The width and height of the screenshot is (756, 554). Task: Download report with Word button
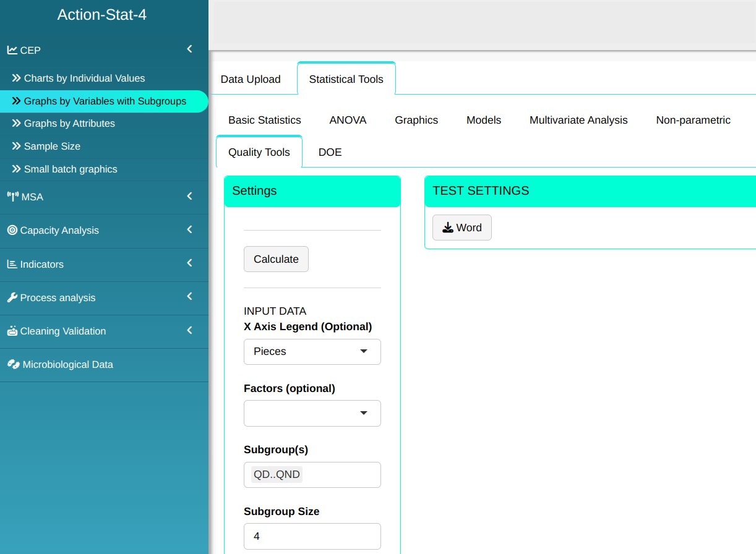[462, 228]
